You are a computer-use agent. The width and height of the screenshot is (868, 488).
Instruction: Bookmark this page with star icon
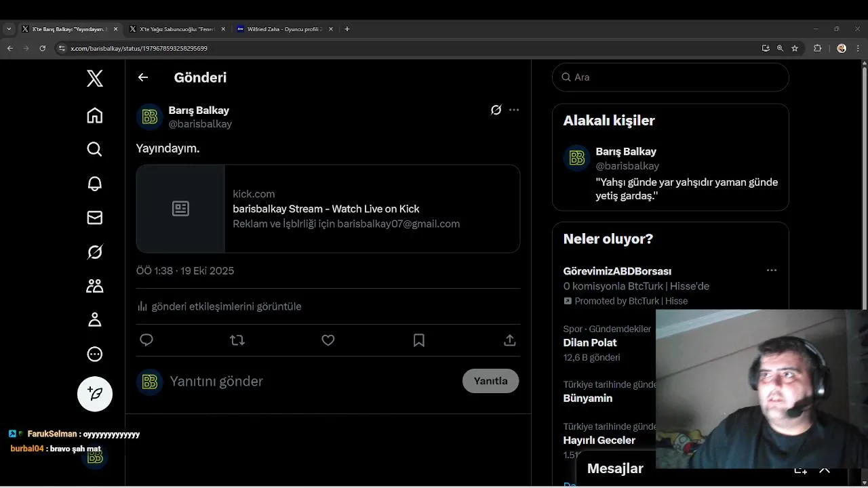click(795, 48)
